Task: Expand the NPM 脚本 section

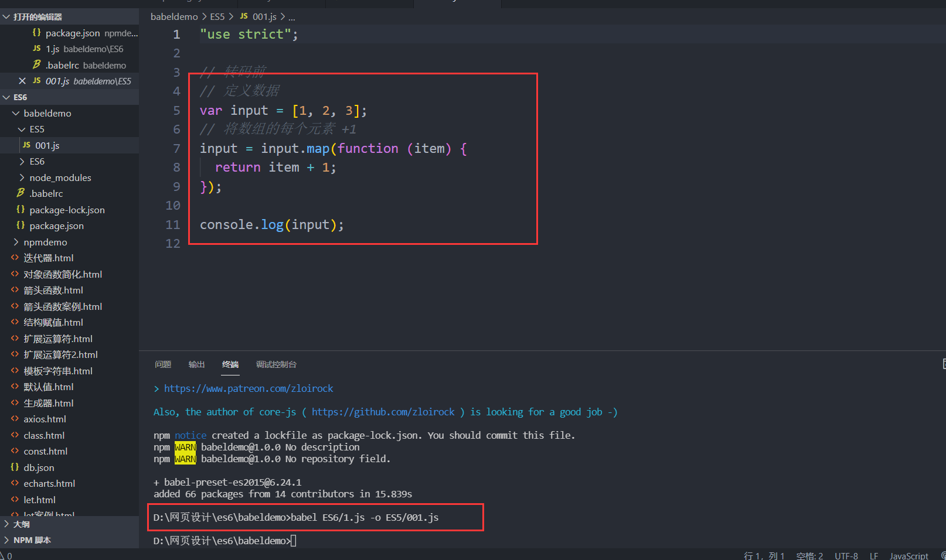Action: click(x=6, y=540)
